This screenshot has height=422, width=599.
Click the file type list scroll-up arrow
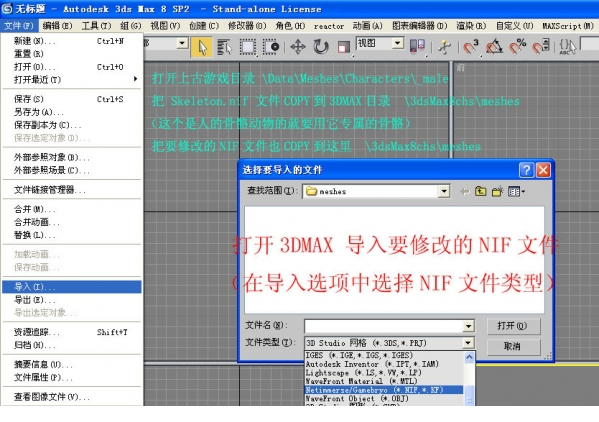pos(469,357)
